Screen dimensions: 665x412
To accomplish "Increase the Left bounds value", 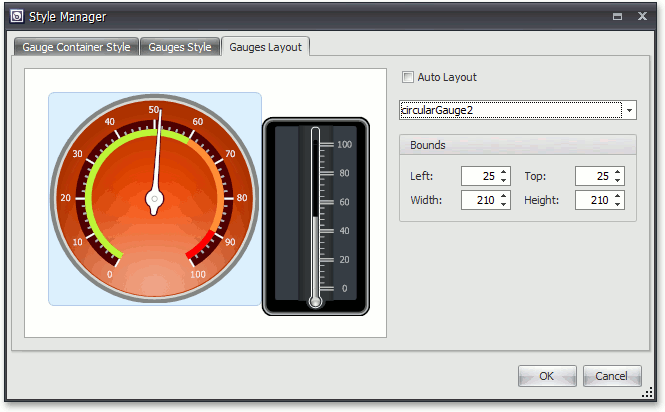I will coord(504,171).
